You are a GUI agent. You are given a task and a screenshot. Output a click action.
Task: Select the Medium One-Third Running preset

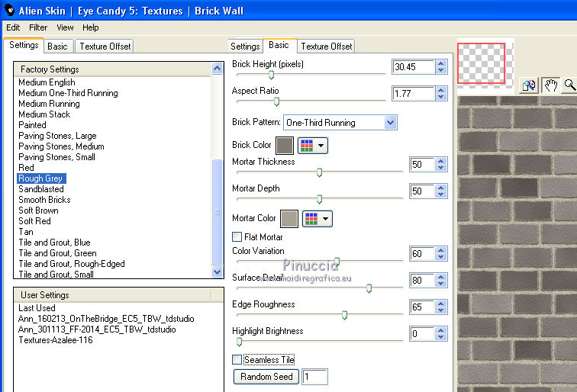click(68, 93)
